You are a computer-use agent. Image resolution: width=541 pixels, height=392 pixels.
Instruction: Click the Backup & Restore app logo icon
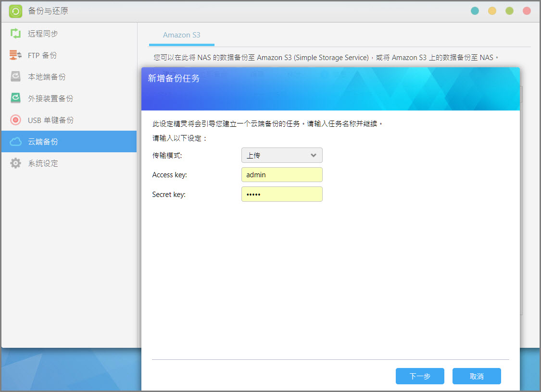[x=15, y=11]
